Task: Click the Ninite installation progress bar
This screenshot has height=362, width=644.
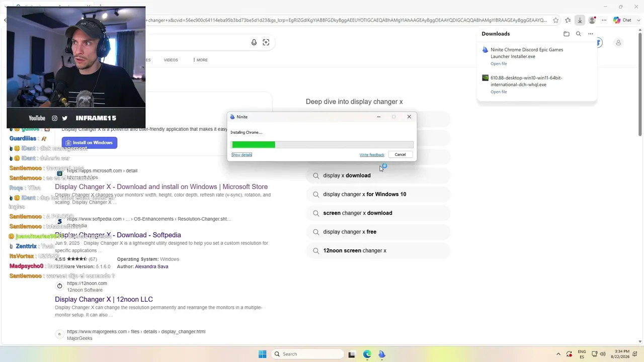Action: click(322, 145)
